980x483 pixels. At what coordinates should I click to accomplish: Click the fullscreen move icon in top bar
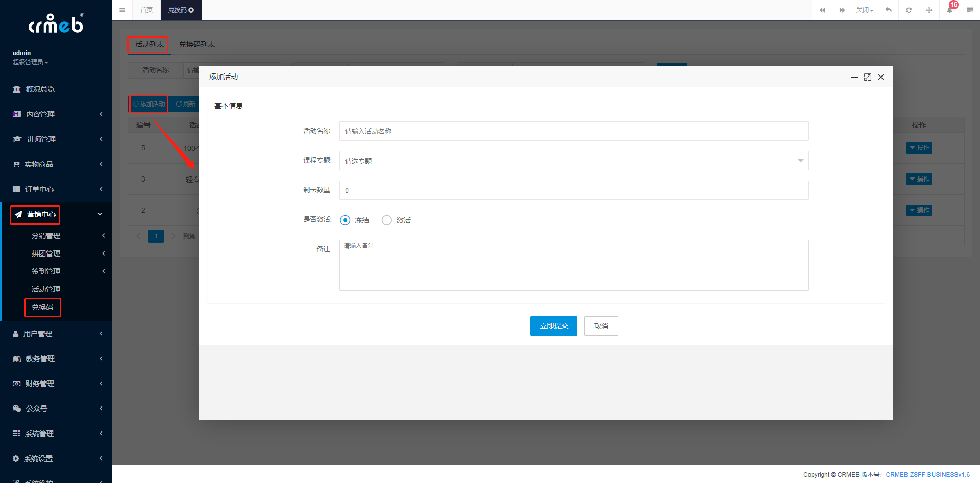click(x=929, y=10)
